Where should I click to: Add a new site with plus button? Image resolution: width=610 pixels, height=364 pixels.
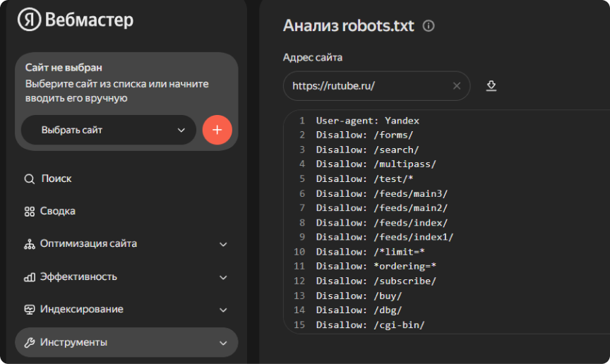point(217,130)
